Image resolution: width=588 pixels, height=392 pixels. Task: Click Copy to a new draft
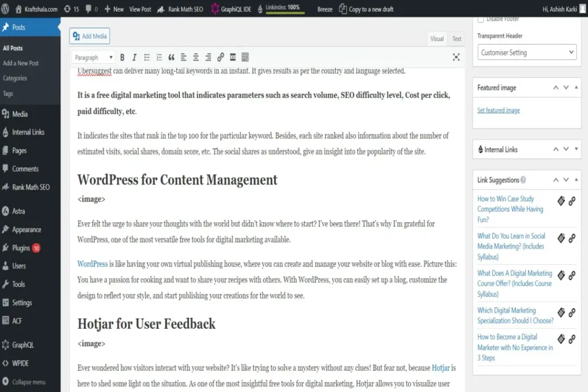pos(366,9)
